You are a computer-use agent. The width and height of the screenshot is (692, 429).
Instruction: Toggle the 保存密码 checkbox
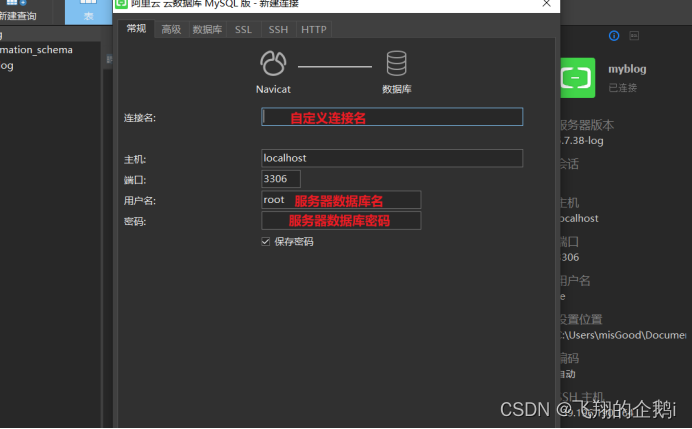point(266,241)
